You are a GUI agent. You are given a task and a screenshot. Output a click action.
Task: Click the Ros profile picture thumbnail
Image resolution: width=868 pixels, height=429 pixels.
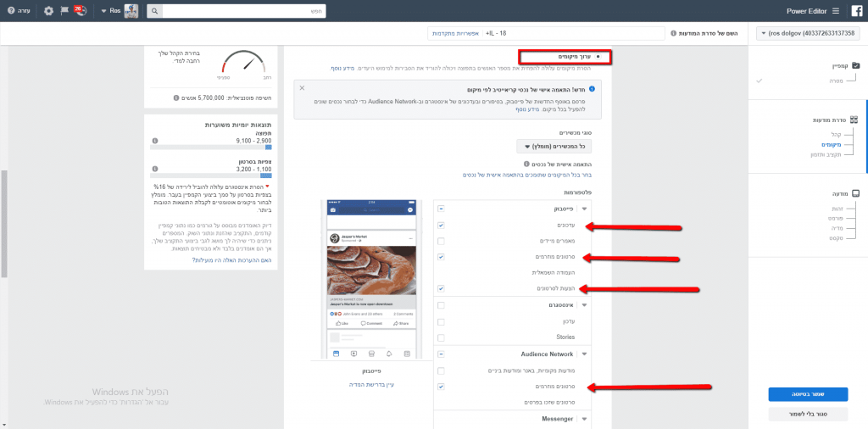tap(131, 11)
